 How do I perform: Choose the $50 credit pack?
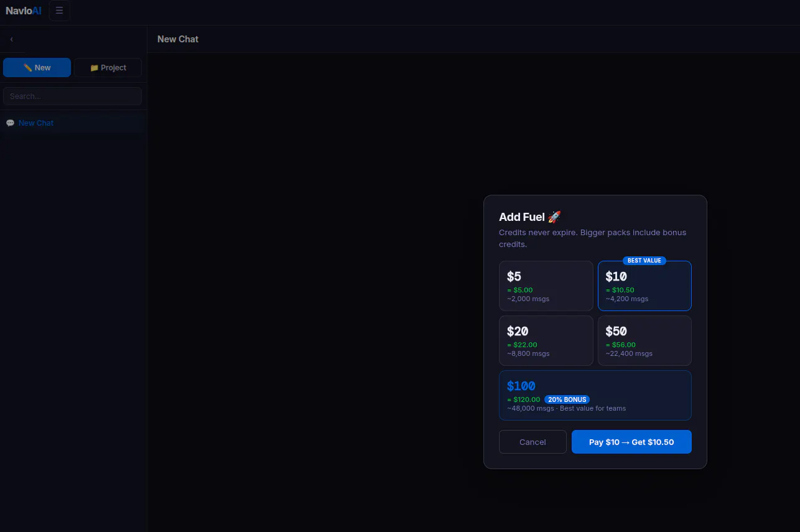[644, 340]
